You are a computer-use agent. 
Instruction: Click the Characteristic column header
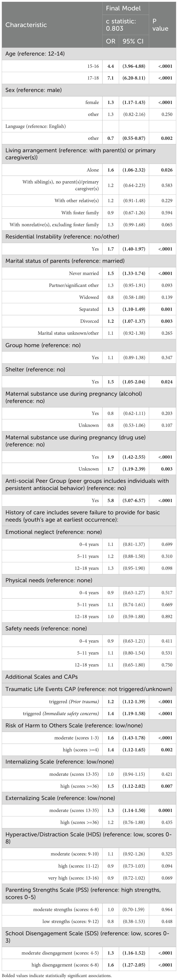click(x=26, y=25)
